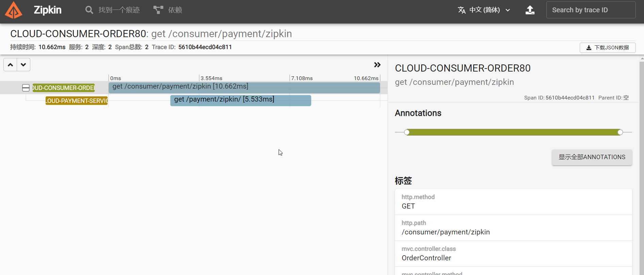The height and width of the screenshot is (275, 644).
Task: Click the translate language icon
Action: pyautogui.click(x=462, y=10)
